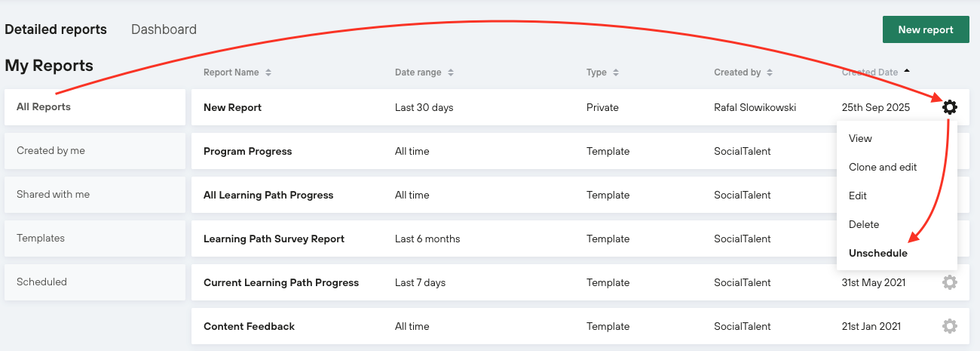Show Shared with me reports
This screenshot has width=980, height=351.
(x=53, y=194)
